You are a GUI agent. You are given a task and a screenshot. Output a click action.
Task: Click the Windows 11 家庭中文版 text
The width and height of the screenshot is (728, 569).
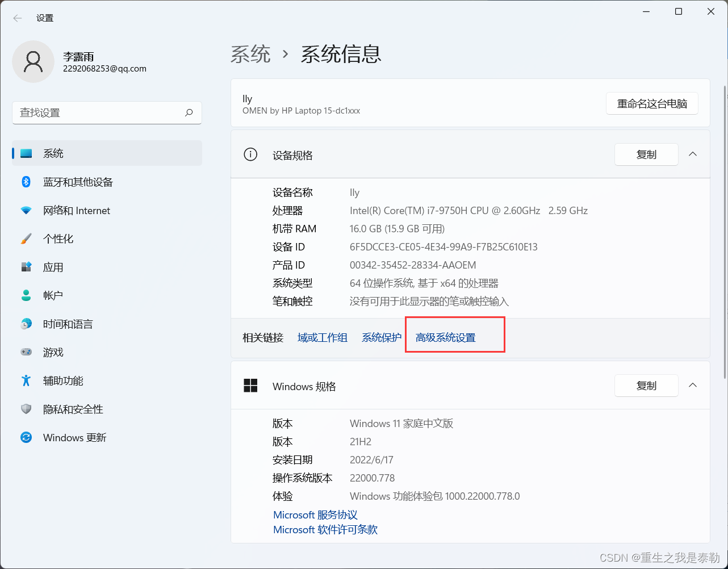(x=401, y=424)
